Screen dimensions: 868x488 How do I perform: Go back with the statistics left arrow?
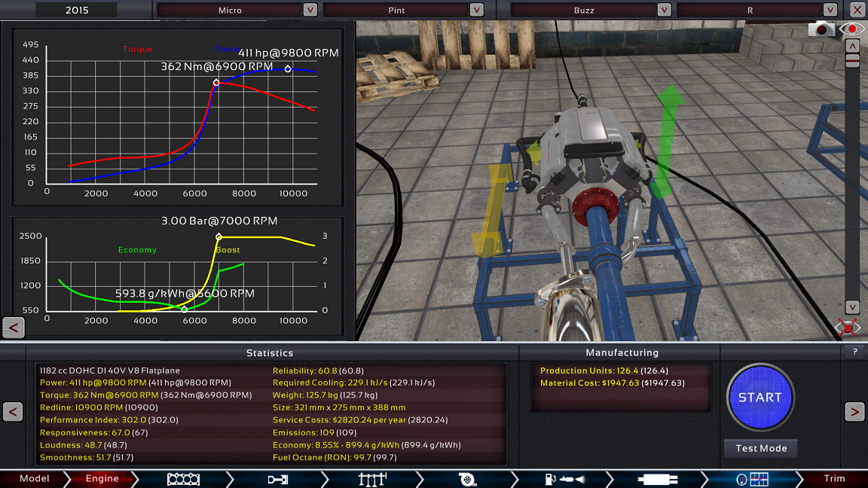pyautogui.click(x=13, y=412)
